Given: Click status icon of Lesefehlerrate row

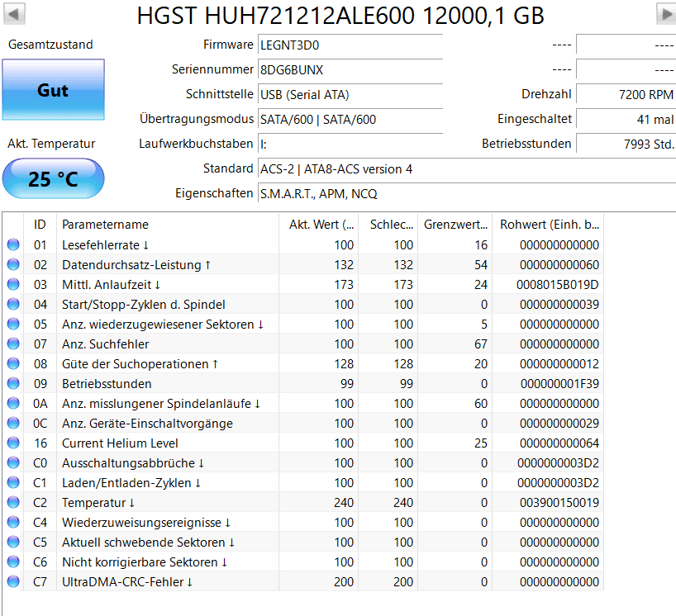Looking at the screenshot, I should (x=13, y=244).
